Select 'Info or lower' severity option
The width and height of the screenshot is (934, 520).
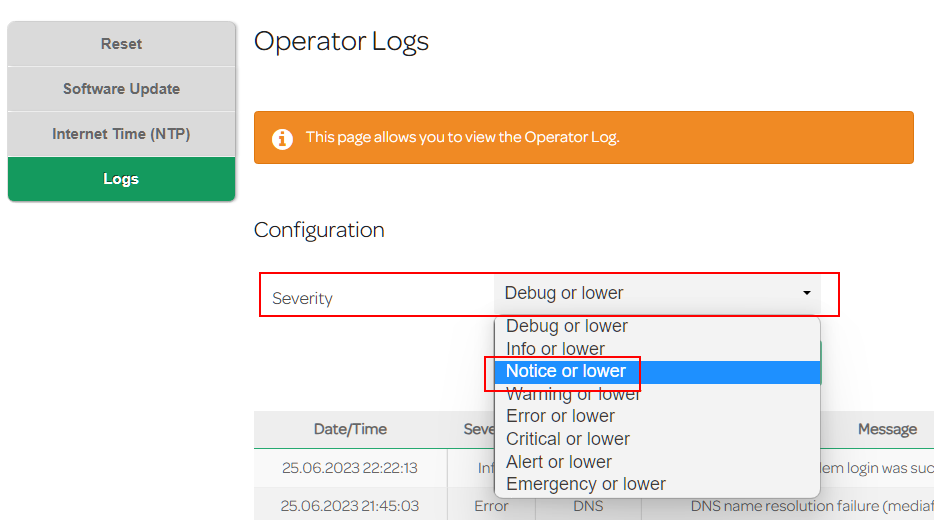[x=555, y=349]
